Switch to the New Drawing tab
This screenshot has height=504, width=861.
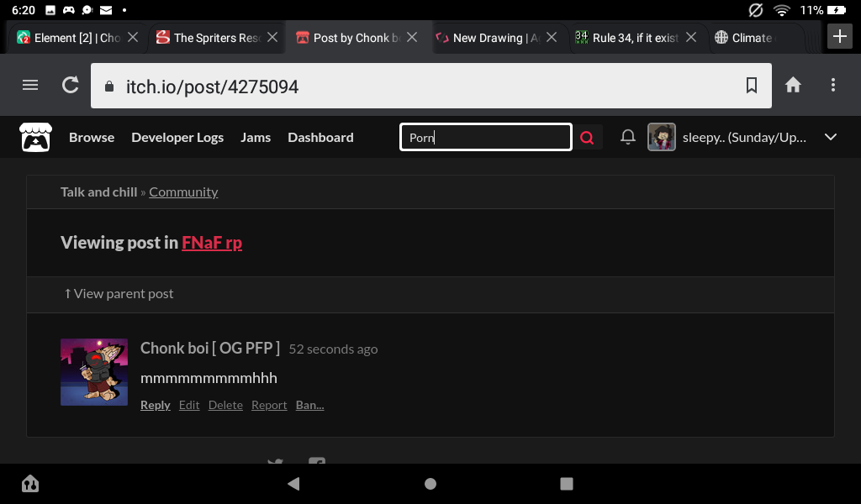tap(489, 38)
